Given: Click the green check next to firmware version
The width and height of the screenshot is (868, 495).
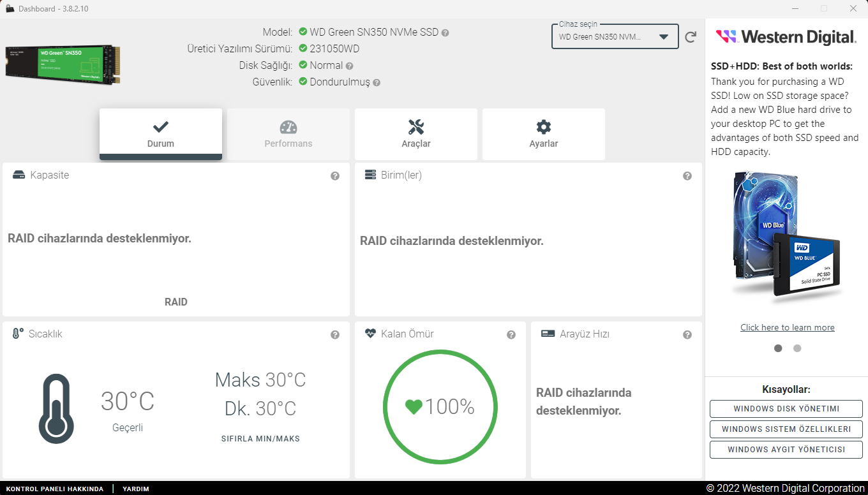Looking at the screenshot, I should [x=303, y=48].
